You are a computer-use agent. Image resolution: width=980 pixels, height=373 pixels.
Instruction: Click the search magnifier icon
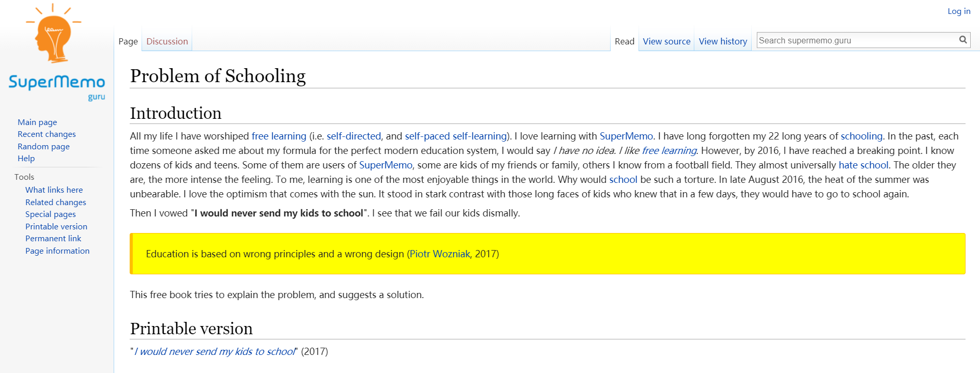pos(963,40)
